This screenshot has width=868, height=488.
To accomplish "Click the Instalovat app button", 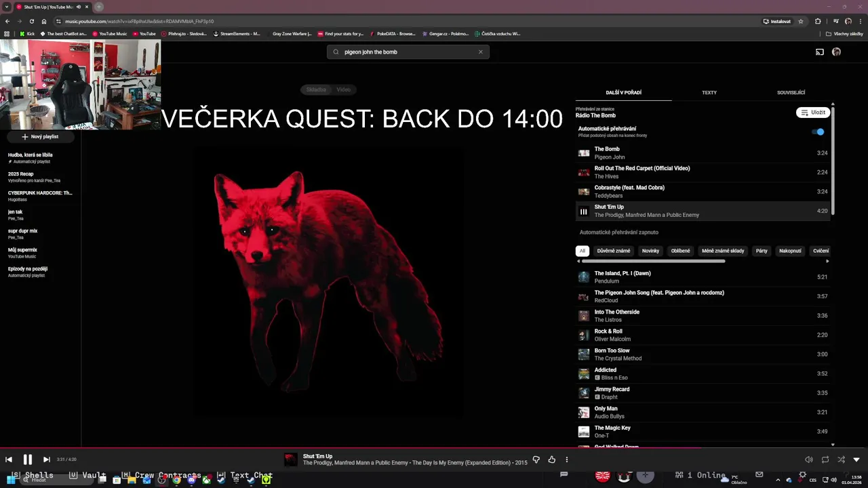I will 777,21.
